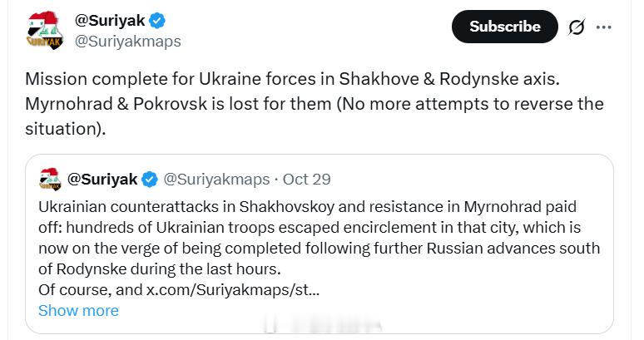The width and height of the screenshot is (644, 340).
Task: Click the 'of Rodynske during the last hours.' line
Action: [x=160, y=269]
